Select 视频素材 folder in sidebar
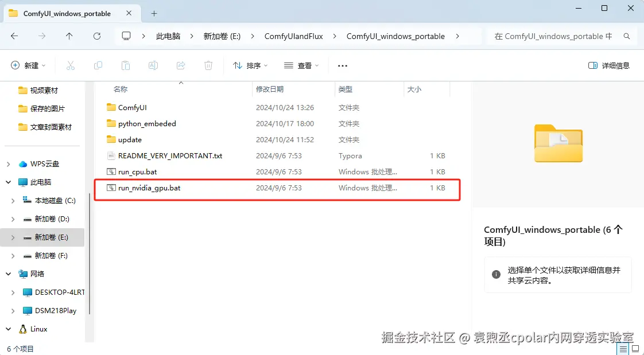The width and height of the screenshot is (644, 355). pos(38,90)
